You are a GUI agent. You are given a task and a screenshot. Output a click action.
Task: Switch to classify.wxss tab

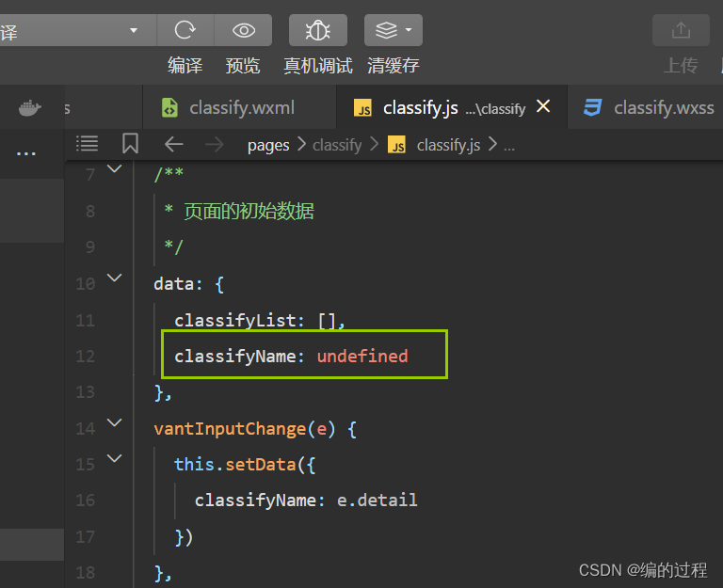(648, 107)
